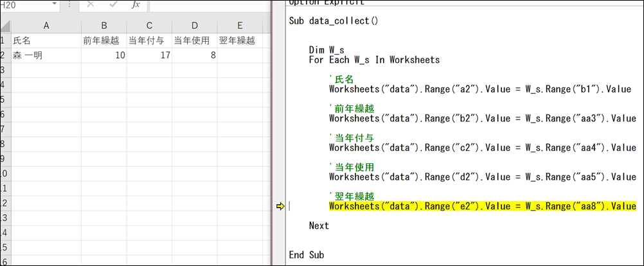Screen dimensions: 644x266
Task: Click the For Each W_s code line
Action: point(374,60)
